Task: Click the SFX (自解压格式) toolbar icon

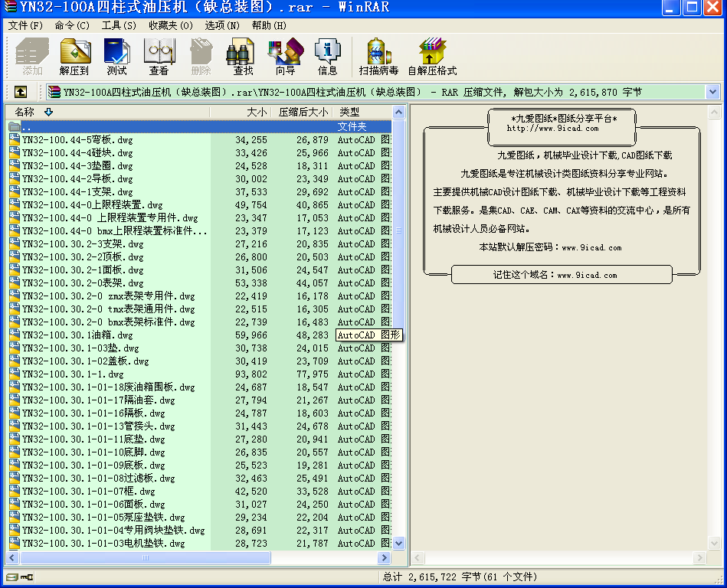Action: 432,57
